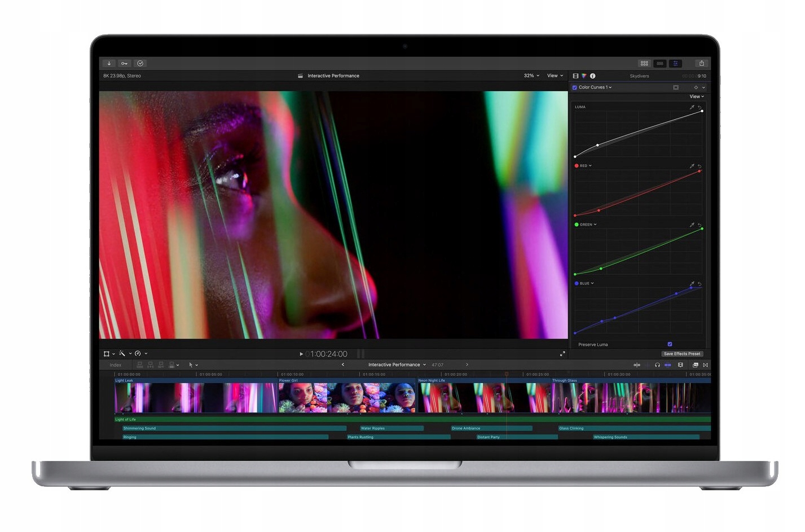Toggle the Browser grid layout button
Viewport: 805px width, 532px height.
click(x=644, y=63)
